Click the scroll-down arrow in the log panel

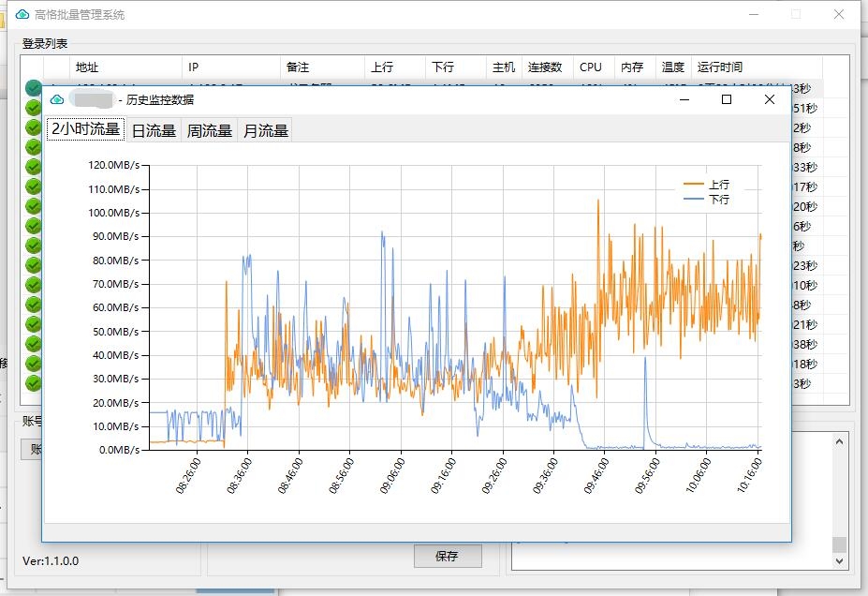(839, 560)
